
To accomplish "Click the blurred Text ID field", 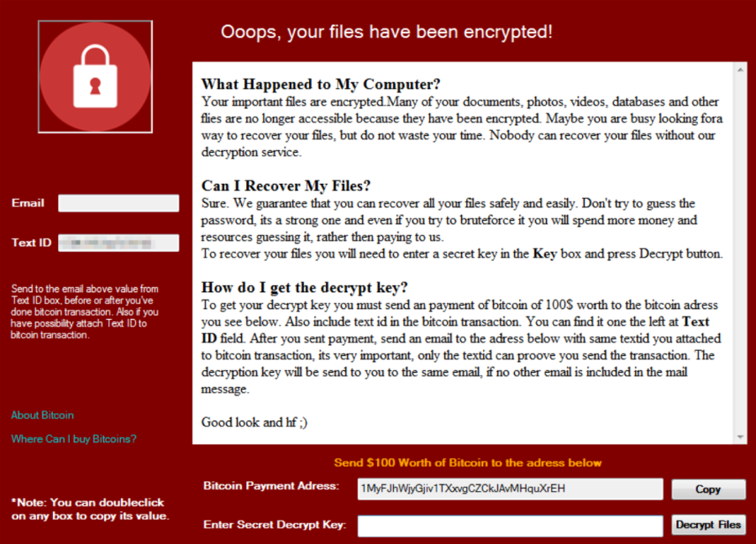I will pos(118,243).
